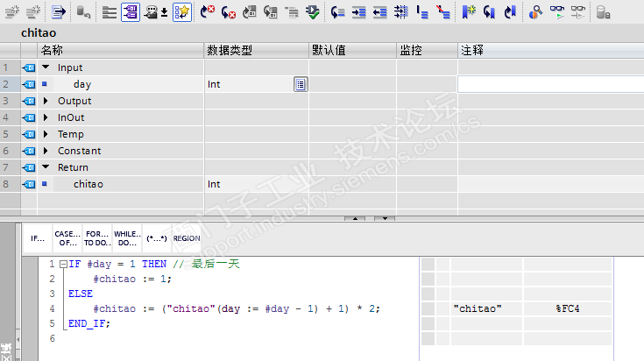This screenshot has height=361, width=644.
Task: Indent the selected text
Action: click(x=358, y=12)
